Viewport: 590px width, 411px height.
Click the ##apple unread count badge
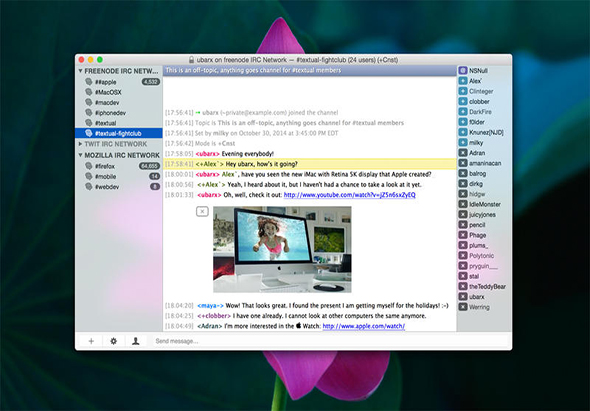151,82
